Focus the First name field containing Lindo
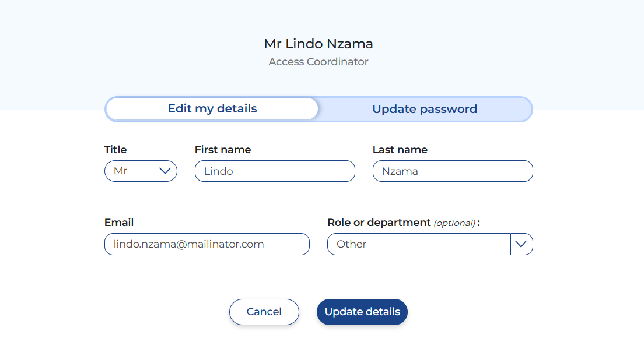Screen dimensions: 644x342 pos(274,171)
